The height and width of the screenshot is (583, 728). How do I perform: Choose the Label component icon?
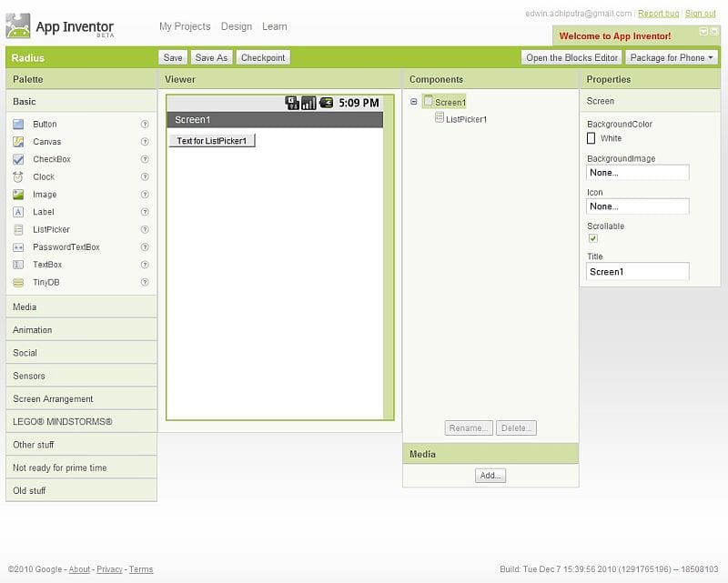coord(18,212)
